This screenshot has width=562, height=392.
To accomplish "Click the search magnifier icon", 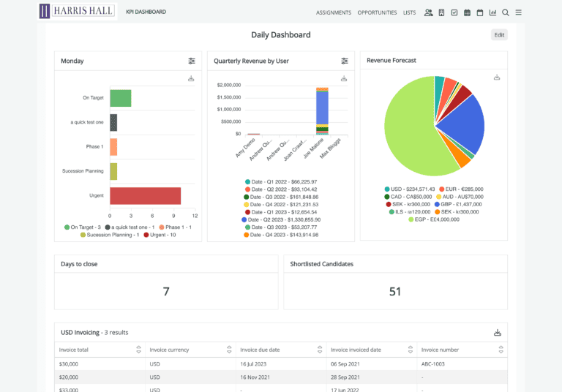I will (506, 12).
